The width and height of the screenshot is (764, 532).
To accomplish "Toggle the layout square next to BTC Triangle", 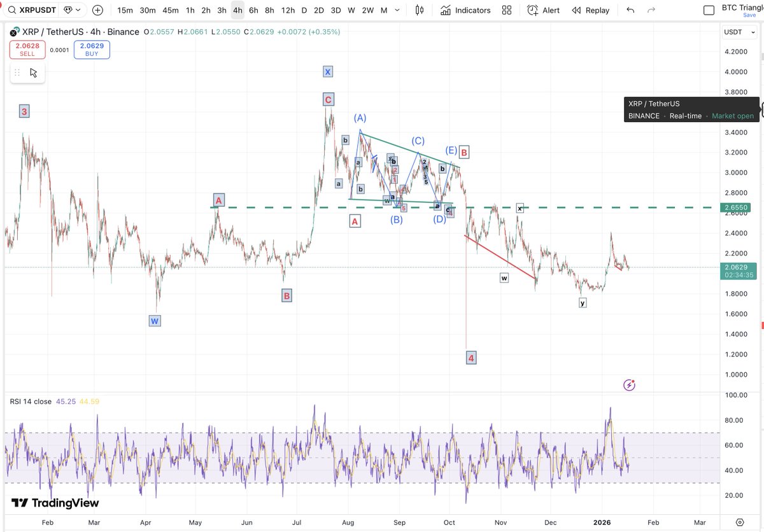I will coord(709,10).
